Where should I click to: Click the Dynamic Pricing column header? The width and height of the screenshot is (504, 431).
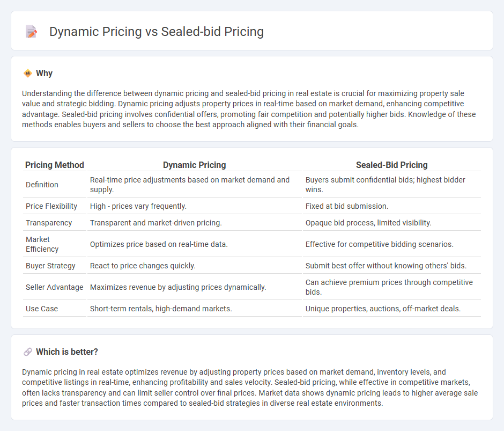195,165
